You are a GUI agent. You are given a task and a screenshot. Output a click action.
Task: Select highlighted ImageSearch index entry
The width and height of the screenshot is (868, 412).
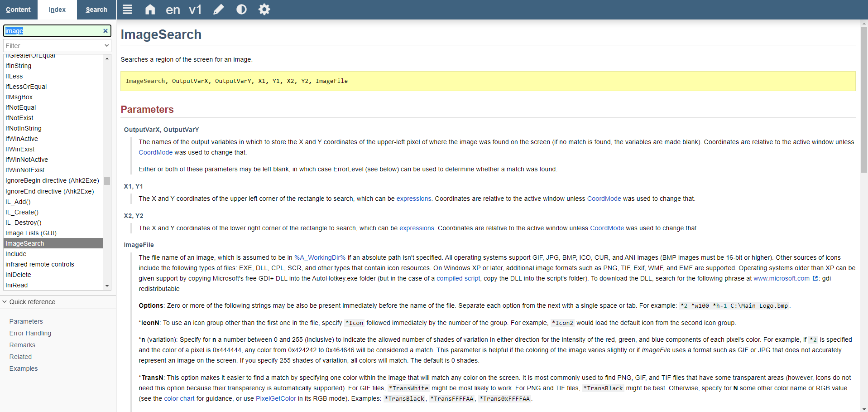(53, 243)
